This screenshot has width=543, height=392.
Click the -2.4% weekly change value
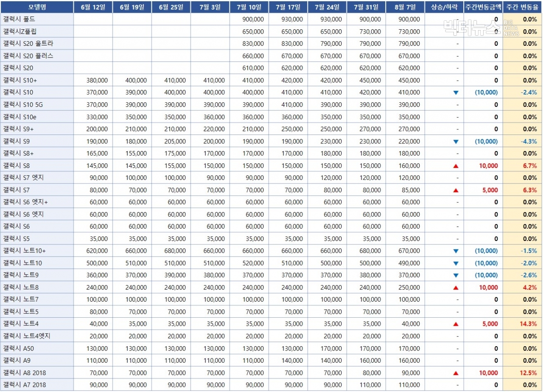(529, 92)
